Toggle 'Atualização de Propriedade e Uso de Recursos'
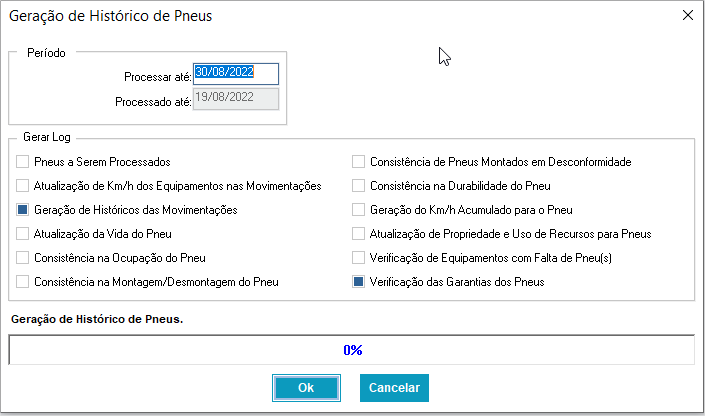 click(359, 234)
